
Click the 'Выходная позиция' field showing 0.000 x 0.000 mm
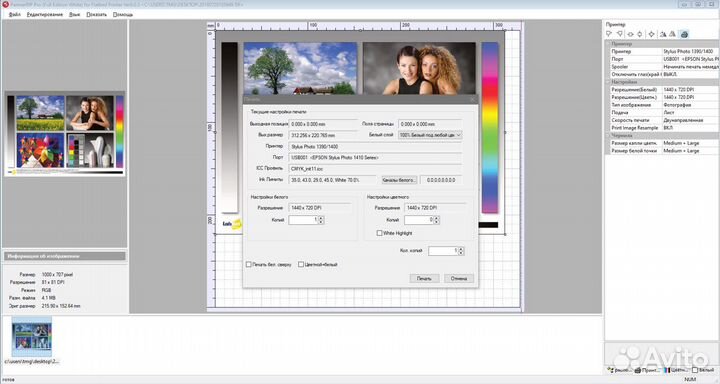(x=323, y=124)
